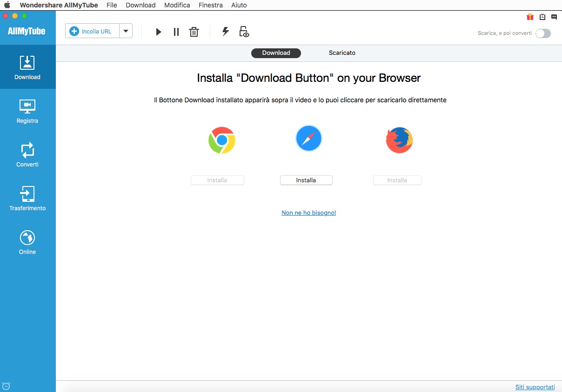Enable turbo mode lightning bolt icon
The image size is (562, 392).
pyautogui.click(x=226, y=31)
